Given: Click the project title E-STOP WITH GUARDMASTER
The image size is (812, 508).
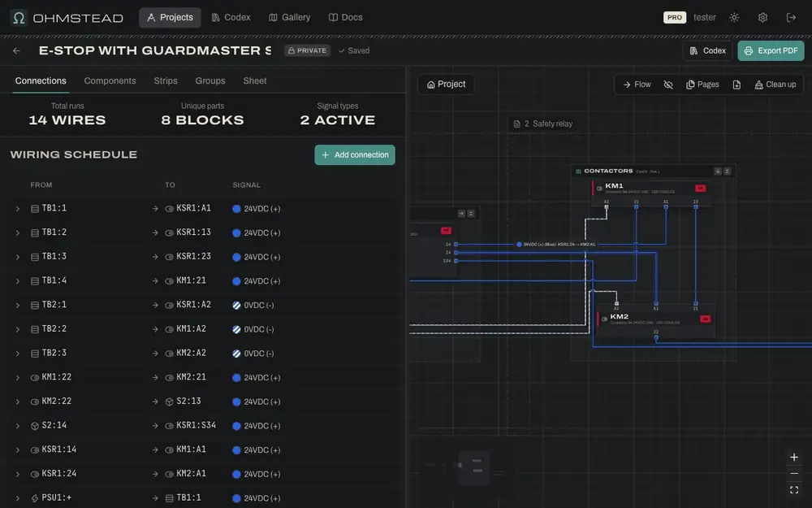Looking at the screenshot, I should pos(155,50).
